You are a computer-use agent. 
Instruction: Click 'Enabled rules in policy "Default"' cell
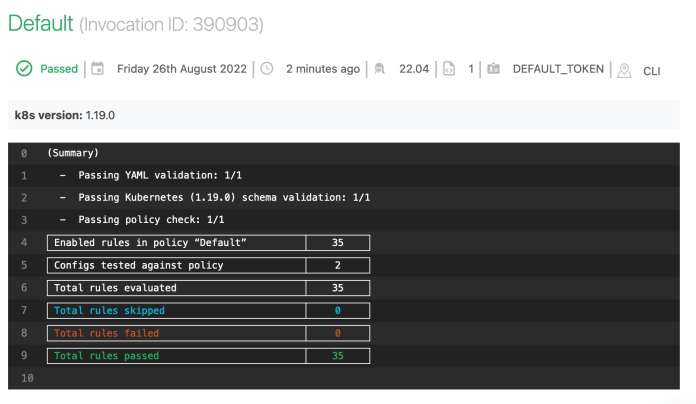point(177,242)
